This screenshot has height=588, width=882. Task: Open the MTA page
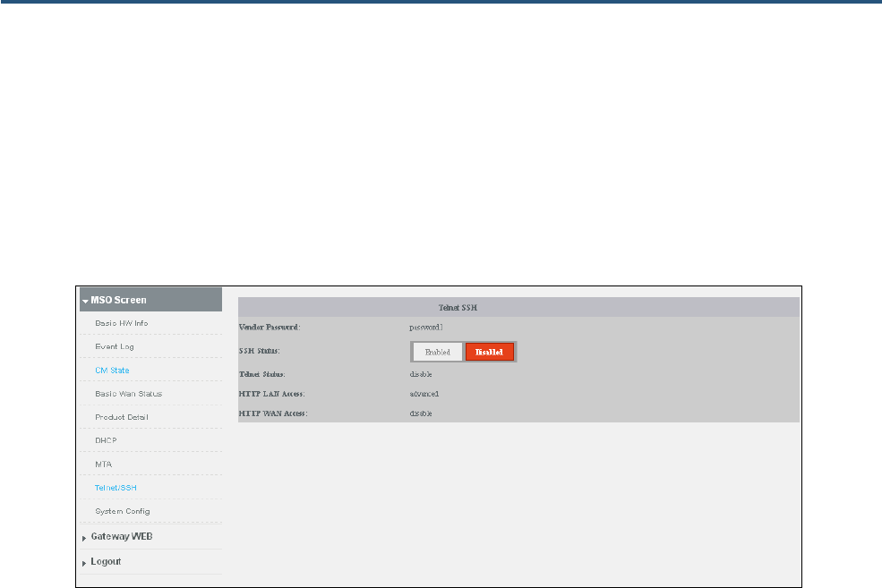(104, 464)
